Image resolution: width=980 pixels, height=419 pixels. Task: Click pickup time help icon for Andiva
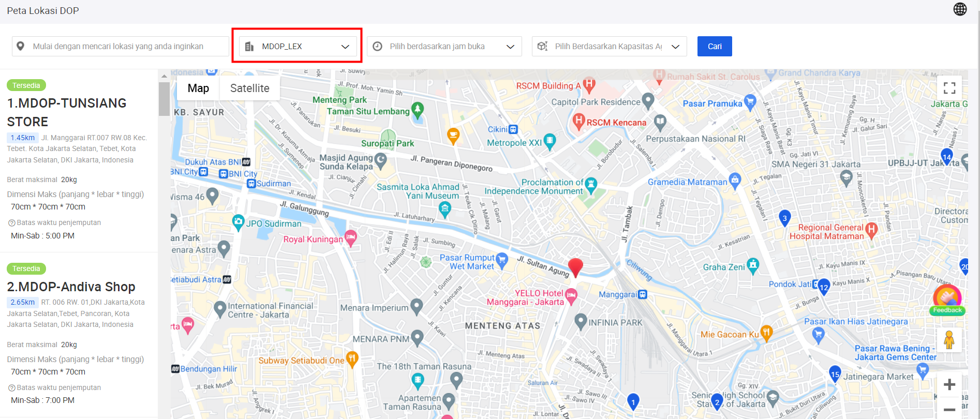(x=11, y=388)
